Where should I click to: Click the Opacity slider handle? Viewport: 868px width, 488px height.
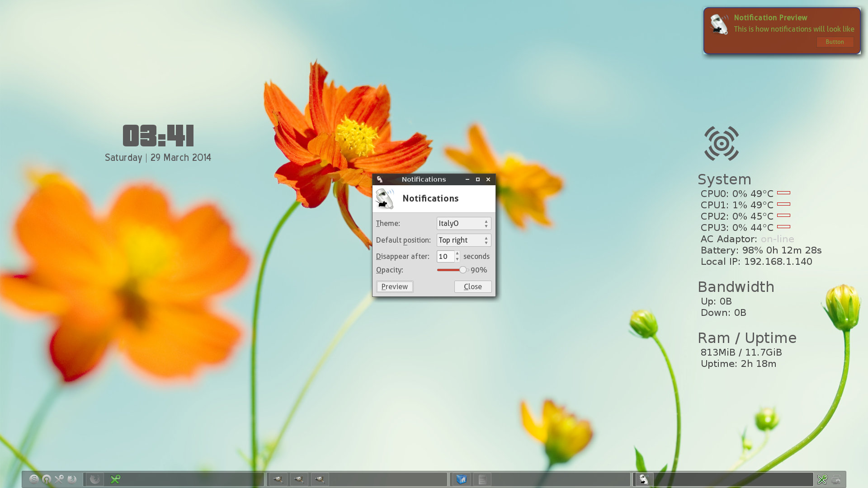(463, 270)
